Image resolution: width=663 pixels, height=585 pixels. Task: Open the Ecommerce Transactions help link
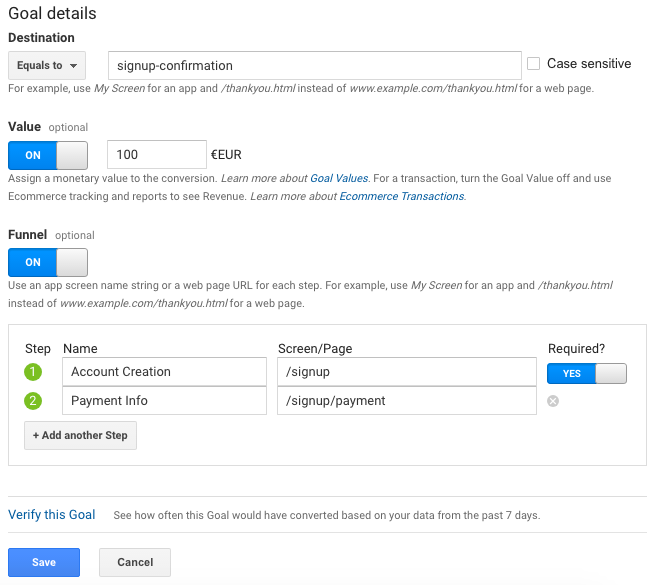[x=402, y=197]
